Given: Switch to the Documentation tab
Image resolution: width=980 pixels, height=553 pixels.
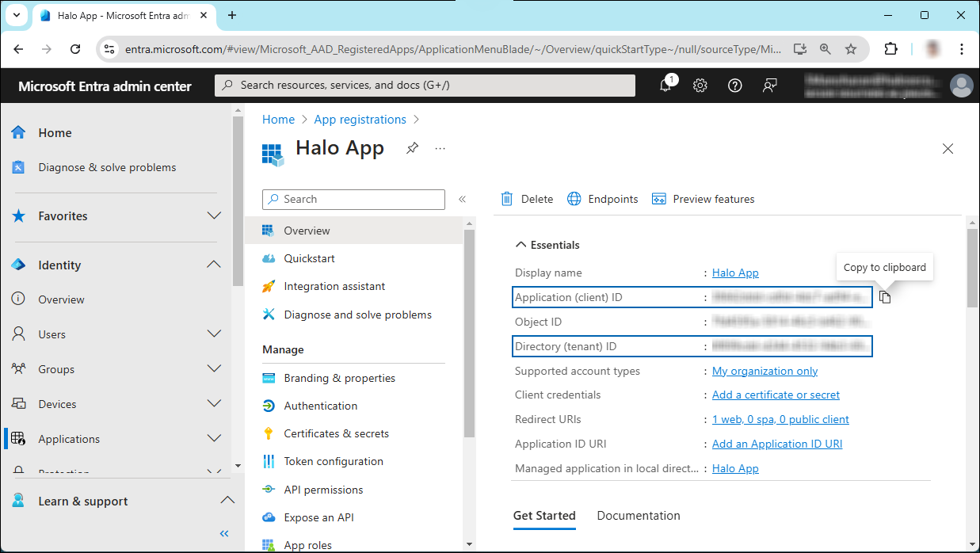Looking at the screenshot, I should pos(638,516).
